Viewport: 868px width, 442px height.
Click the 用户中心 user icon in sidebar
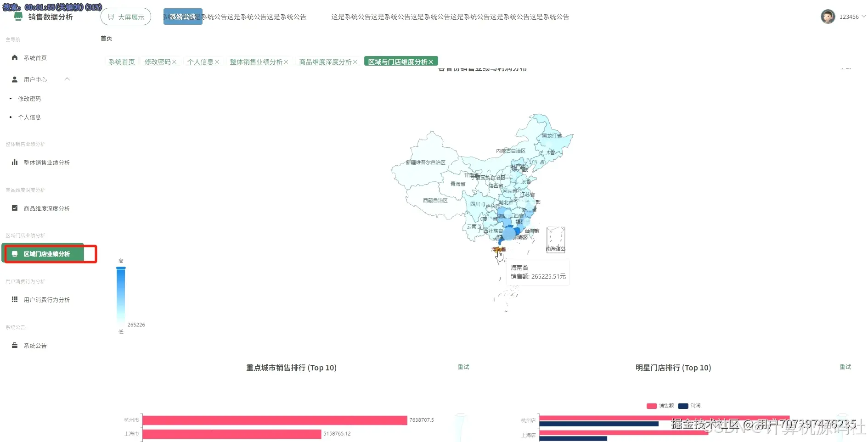pyautogui.click(x=14, y=79)
